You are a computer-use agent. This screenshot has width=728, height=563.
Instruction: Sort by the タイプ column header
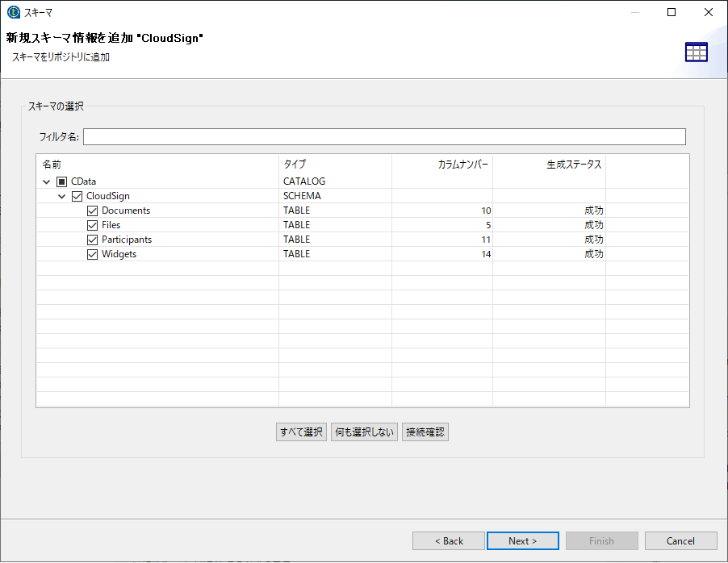[x=335, y=165]
